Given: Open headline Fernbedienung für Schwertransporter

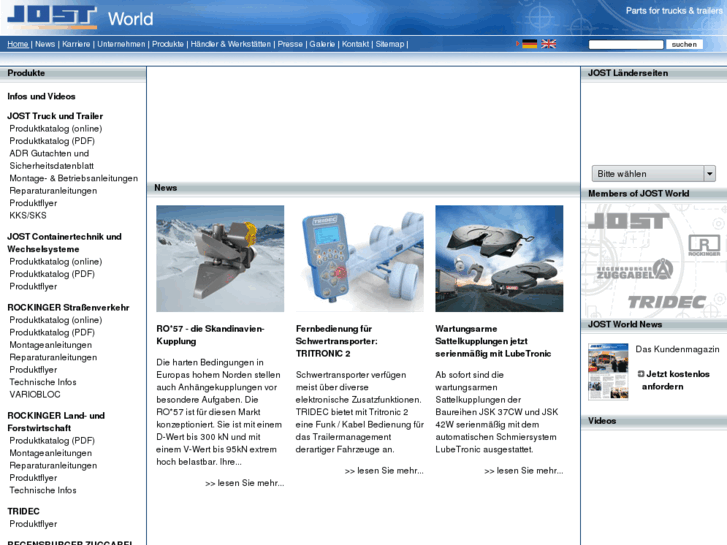Looking at the screenshot, I should [x=337, y=341].
